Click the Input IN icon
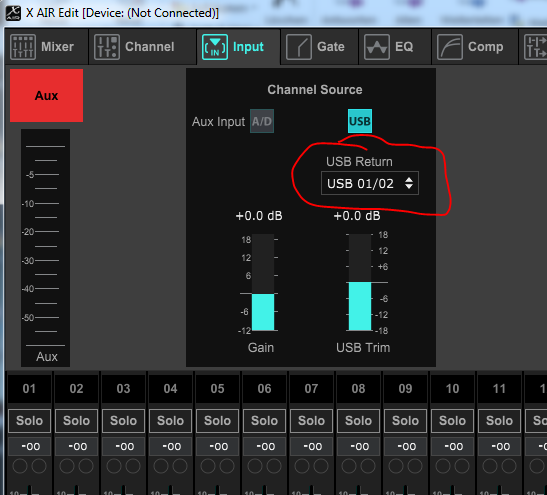Viewport: 547px width, 495px height. tap(215, 47)
